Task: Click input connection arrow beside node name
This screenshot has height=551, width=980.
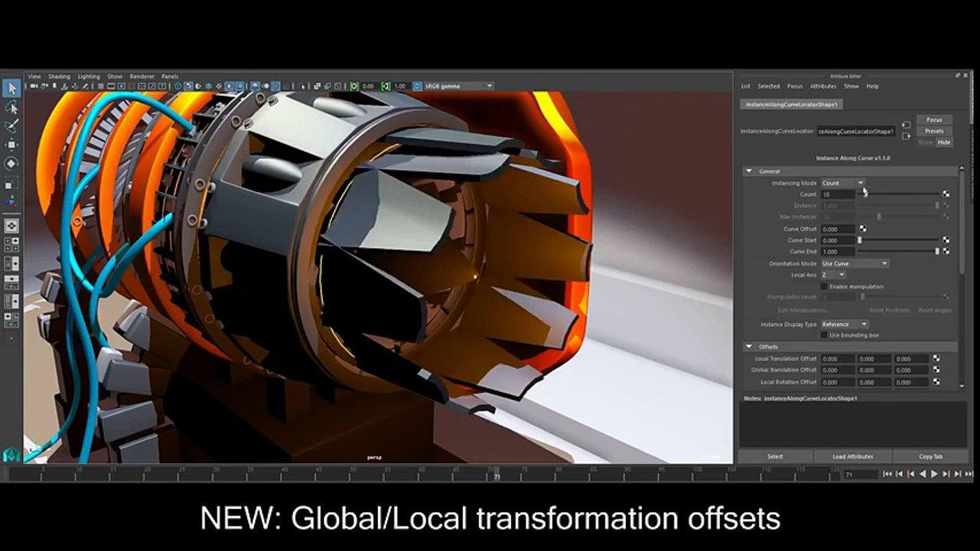Action: point(906,124)
